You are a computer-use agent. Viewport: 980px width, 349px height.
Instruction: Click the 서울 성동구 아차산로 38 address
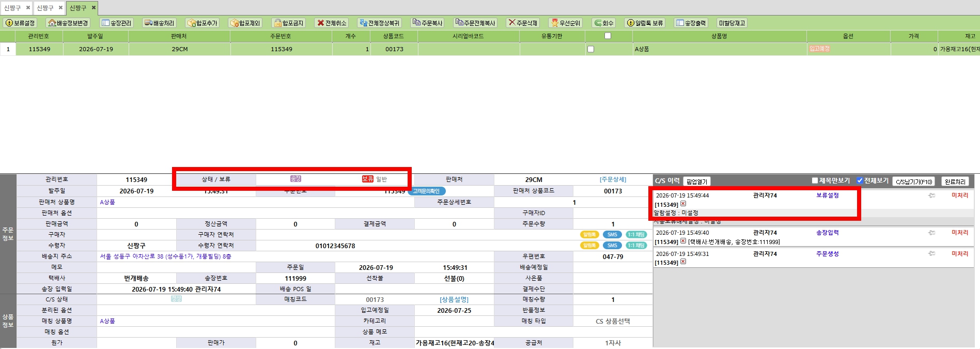point(165,256)
